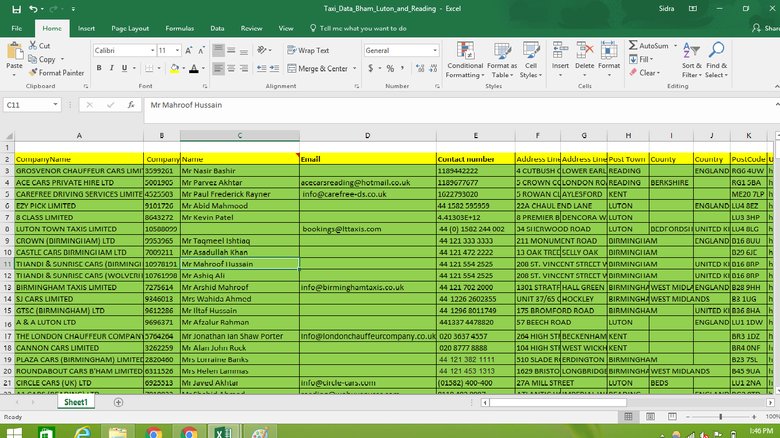Apply Accounting dollar format
The image size is (780, 438).
[371, 68]
